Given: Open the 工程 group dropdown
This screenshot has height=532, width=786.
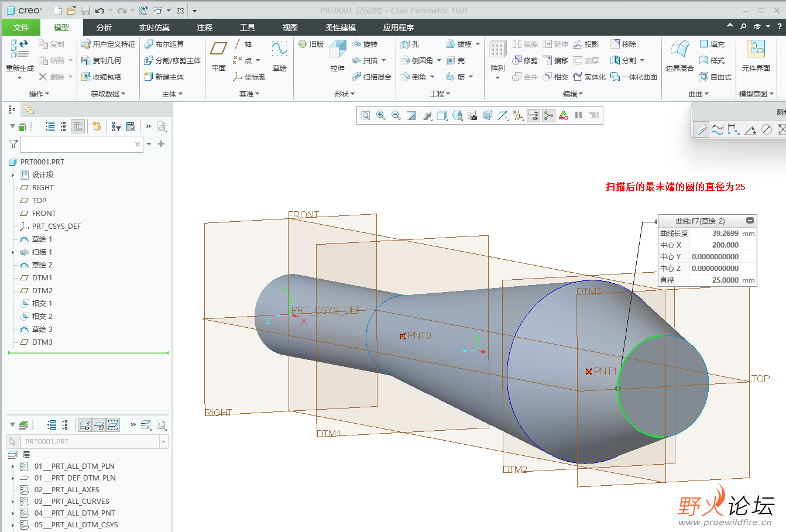Looking at the screenshot, I should point(440,94).
